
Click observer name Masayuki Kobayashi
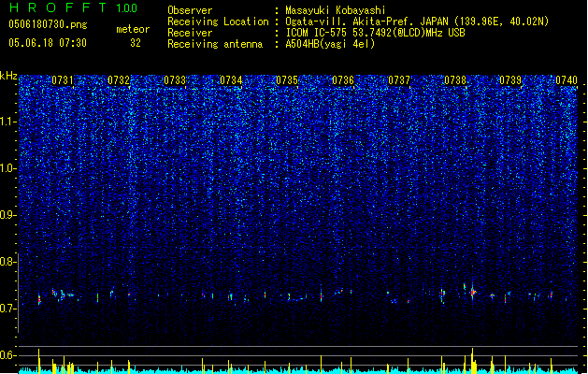[x=336, y=10]
